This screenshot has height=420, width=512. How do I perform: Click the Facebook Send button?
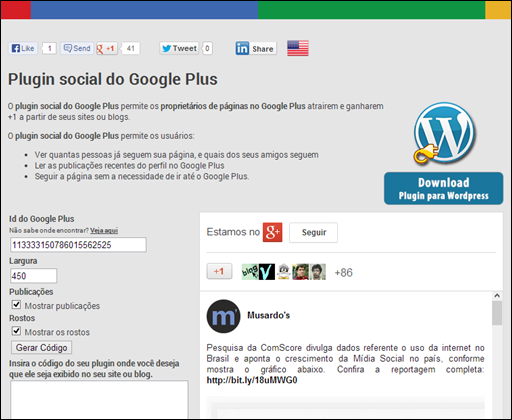point(77,48)
